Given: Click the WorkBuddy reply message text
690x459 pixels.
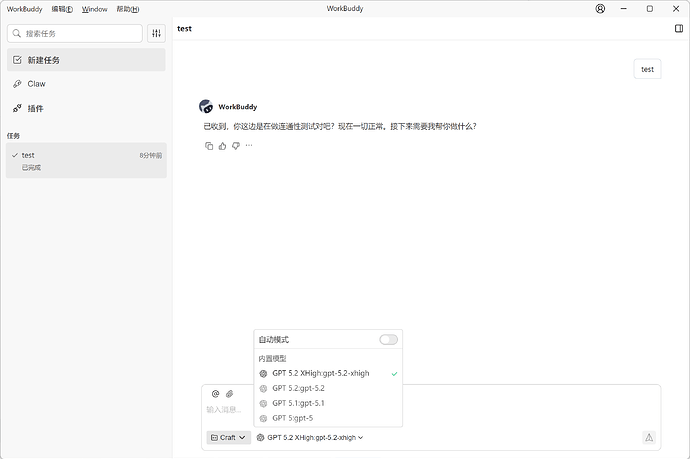Looking at the screenshot, I should (x=340, y=127).
